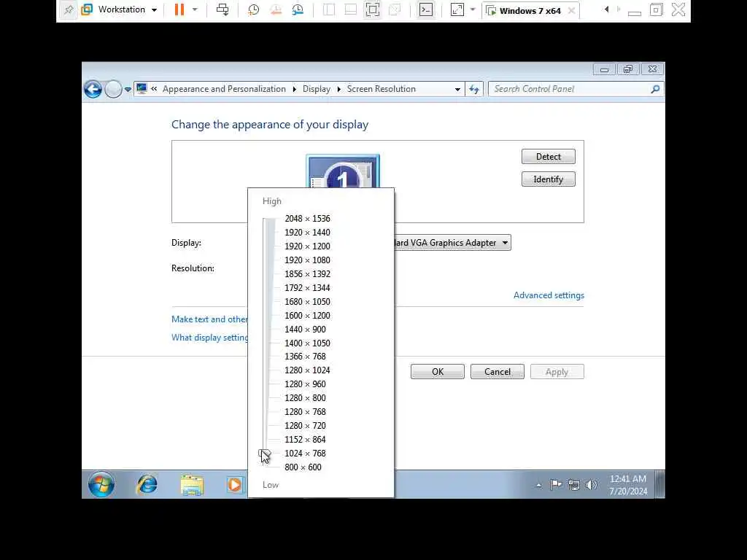Choose 1440 × 900 resolution
This screenshot has height=560, width=747.
tap(305, 329)
